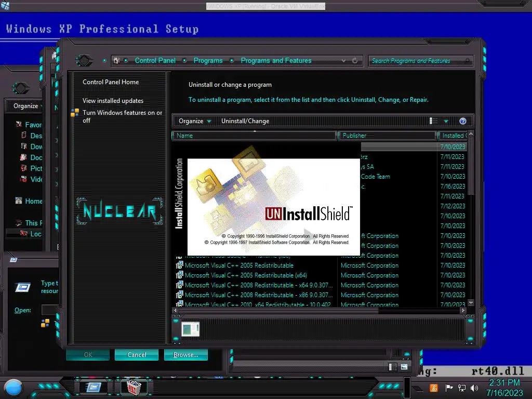The height and width of the screenshot is (399, 532).
Task: Click the Run dialog program icon
Action: click(x=23, y=287)
